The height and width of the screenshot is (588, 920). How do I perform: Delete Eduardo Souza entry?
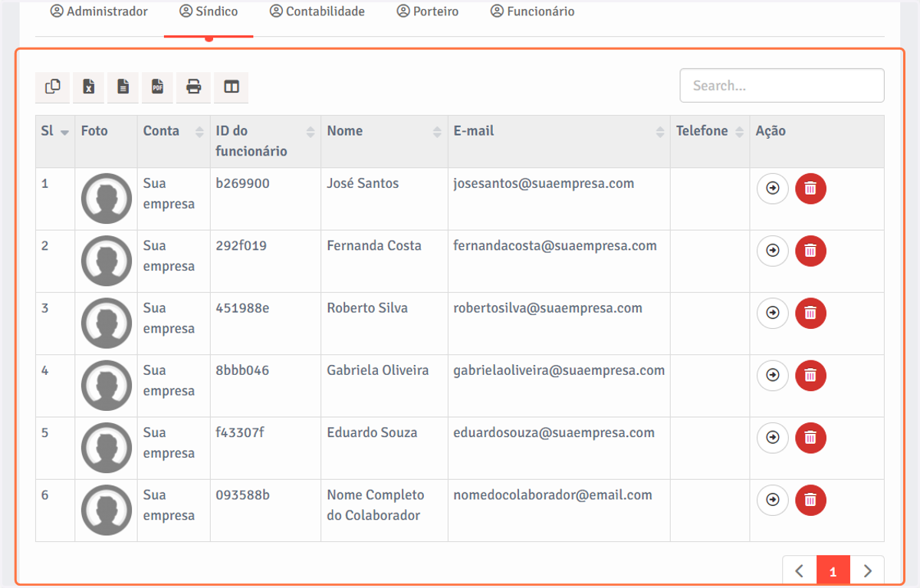pos(811,438)
